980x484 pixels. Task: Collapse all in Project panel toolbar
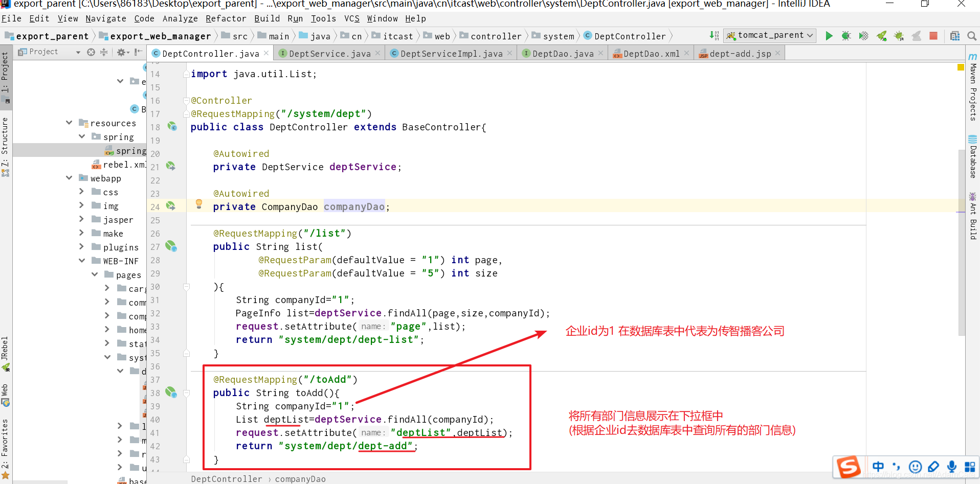(104, 52)
